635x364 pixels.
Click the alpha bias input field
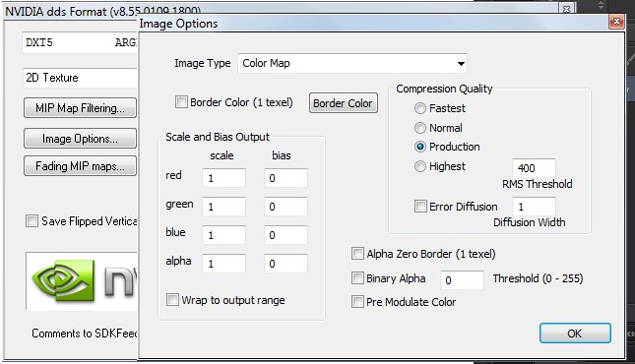tap(286, 264)
